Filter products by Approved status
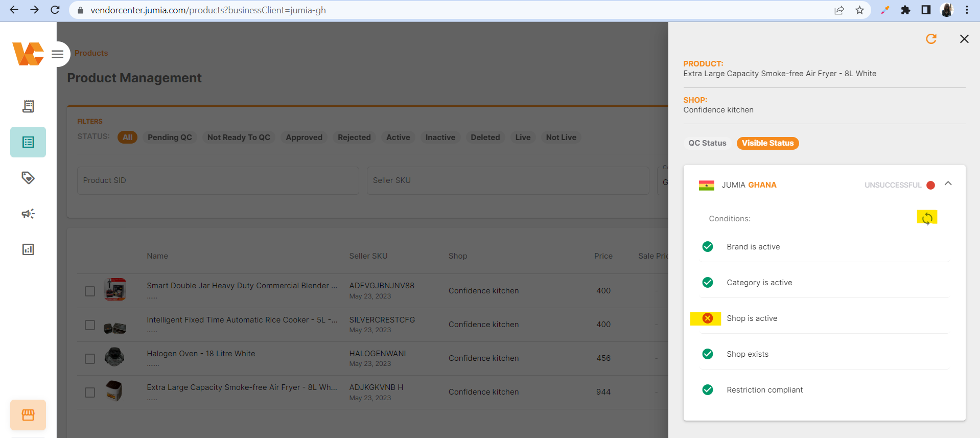 coord(304,137)
